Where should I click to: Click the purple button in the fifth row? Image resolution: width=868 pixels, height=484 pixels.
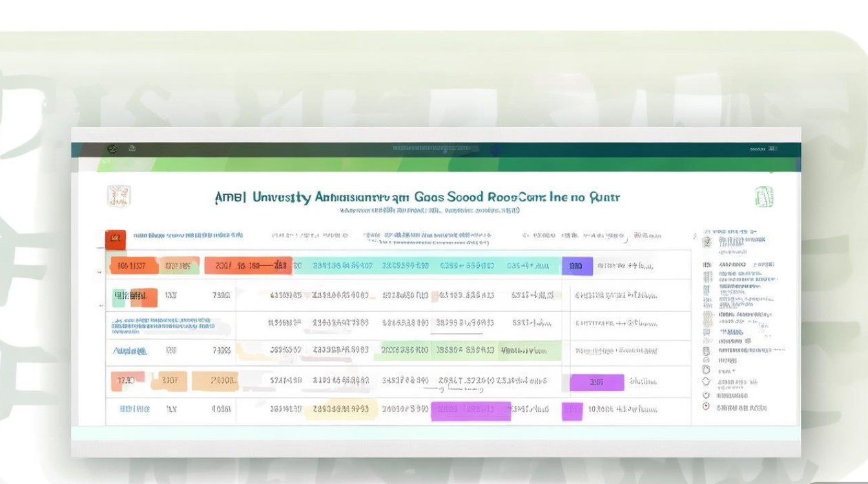[596, 382]
